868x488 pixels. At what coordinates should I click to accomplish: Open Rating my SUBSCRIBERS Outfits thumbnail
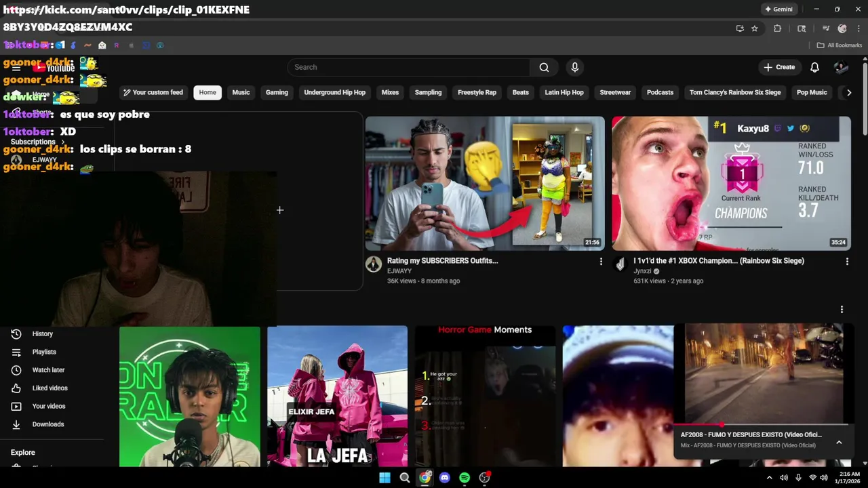(x=485, y=183)
